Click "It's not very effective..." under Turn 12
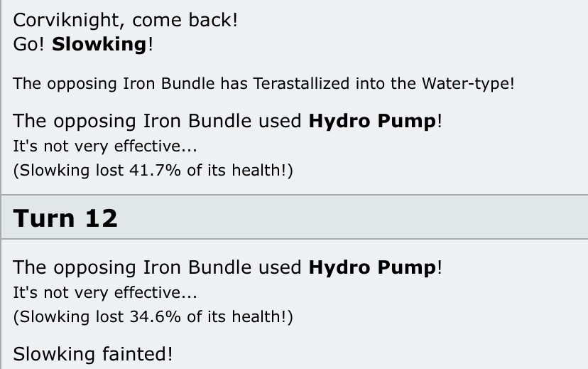Viewport: 588px width, 369px height. point(105,292)
